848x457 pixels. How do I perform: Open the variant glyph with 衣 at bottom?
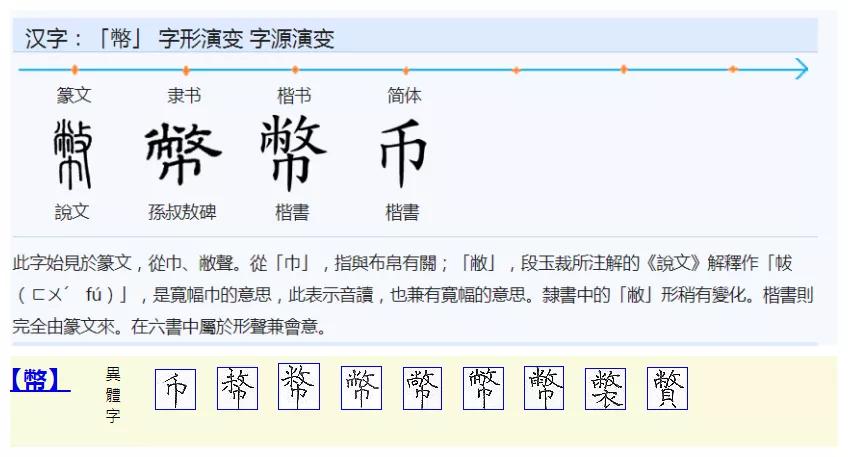(605, 389)
